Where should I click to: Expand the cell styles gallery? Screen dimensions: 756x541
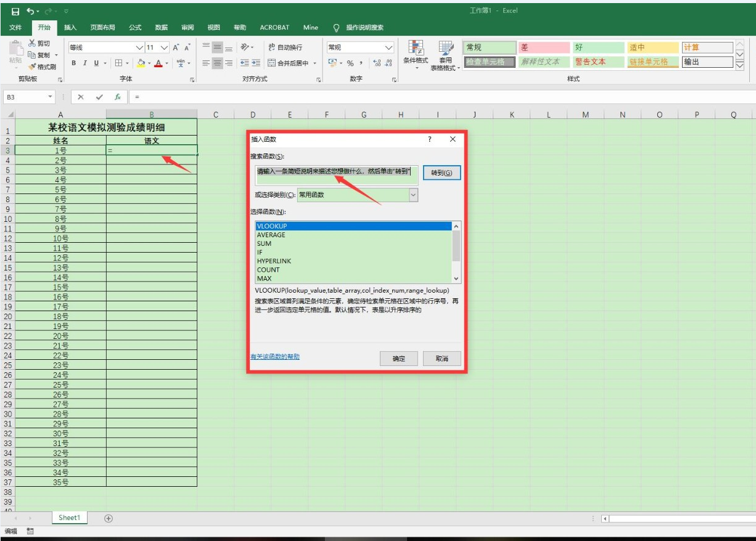pyautogui.click(x=740, y=64)
